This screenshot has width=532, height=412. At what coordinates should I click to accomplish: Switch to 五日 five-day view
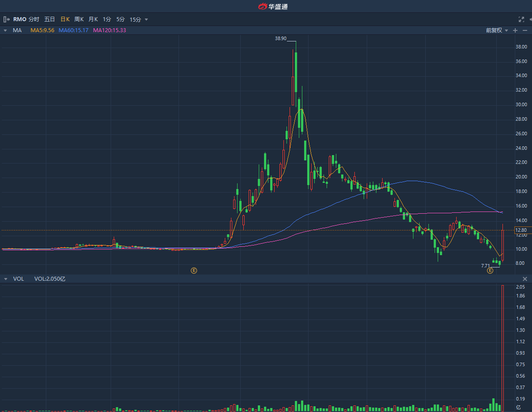pyautogui.click(x=49, y=19)
